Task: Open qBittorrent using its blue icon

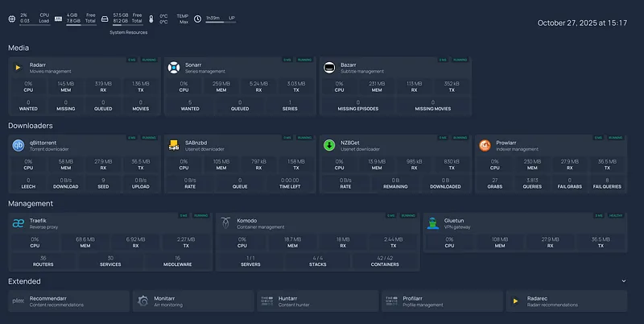Action: (x=18, y=146)
